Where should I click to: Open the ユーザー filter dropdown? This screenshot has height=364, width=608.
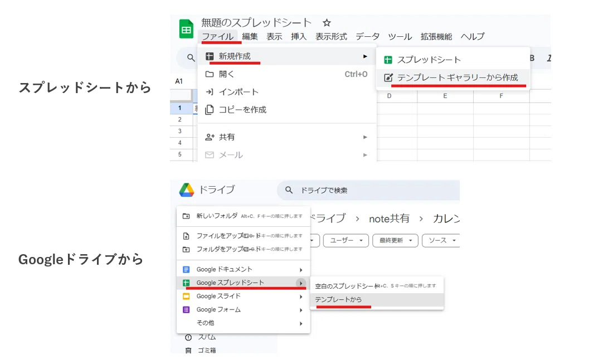(x=346, y=240)
